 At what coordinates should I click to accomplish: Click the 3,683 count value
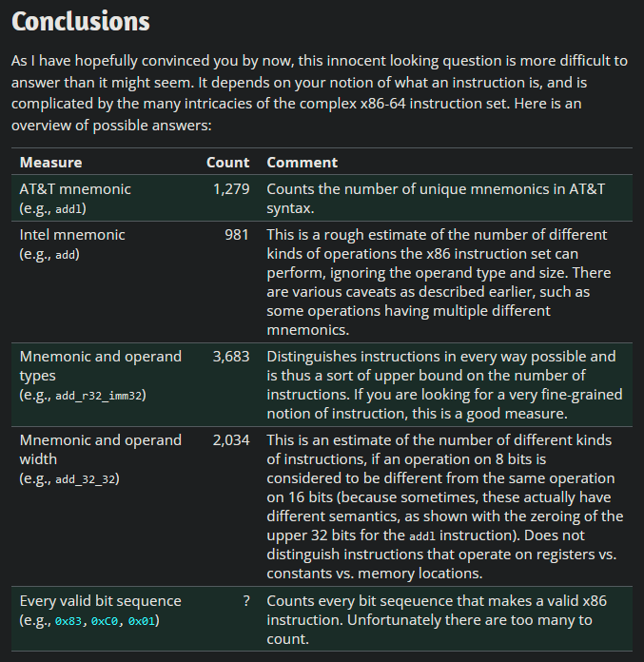(231, 357)
